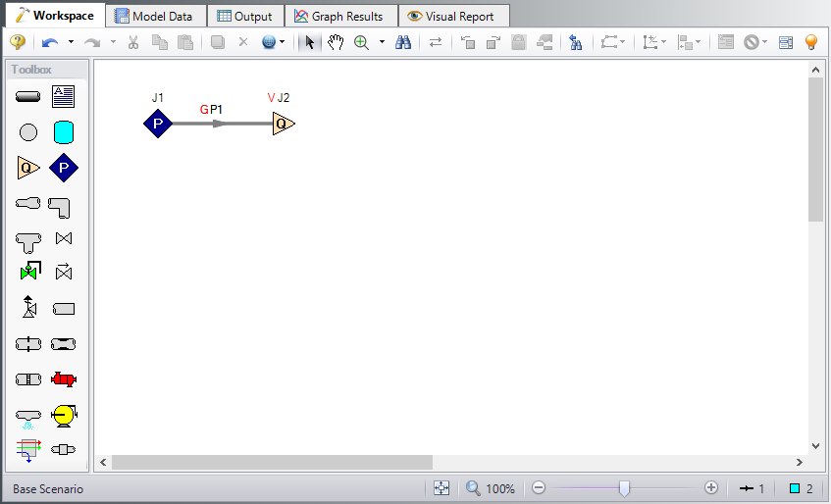Open the globe icon dropdown arrow
831x504 pixels.
click(283, 42)
